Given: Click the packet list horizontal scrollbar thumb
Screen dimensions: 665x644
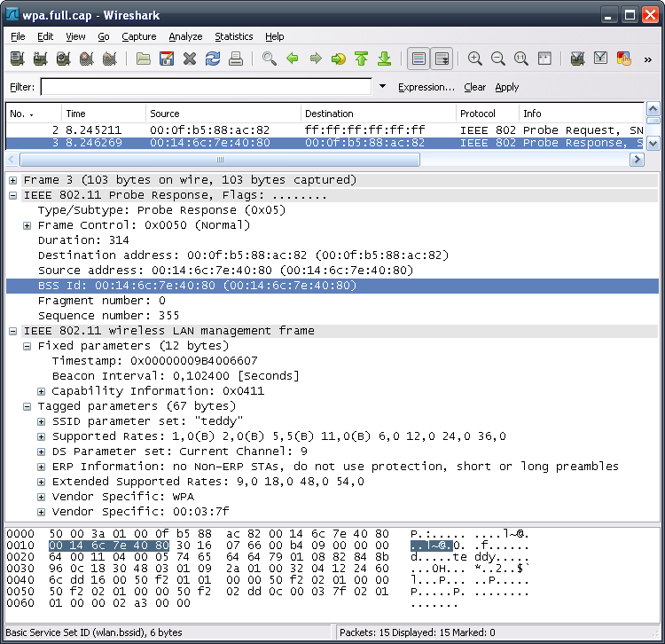Looking at the screenshot, I should (220, 160).
